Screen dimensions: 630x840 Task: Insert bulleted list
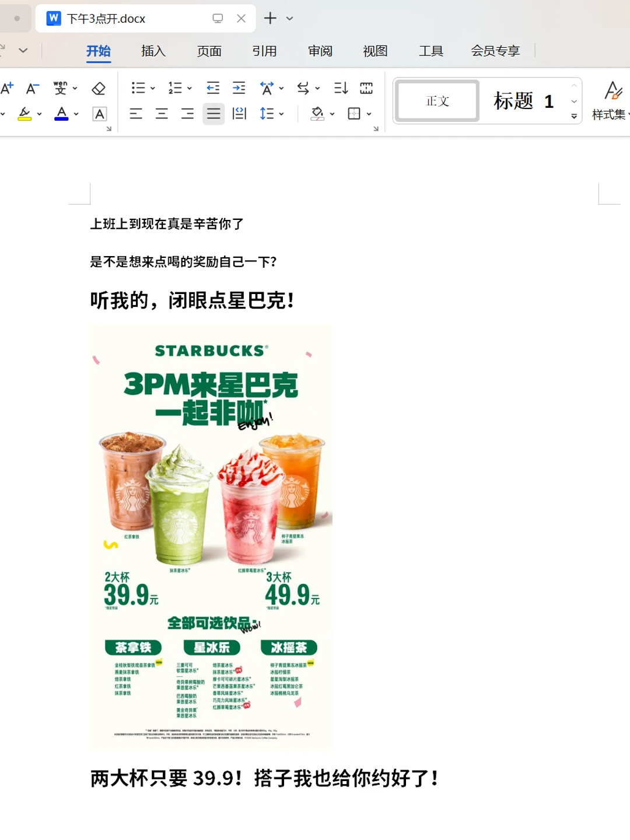138,88
